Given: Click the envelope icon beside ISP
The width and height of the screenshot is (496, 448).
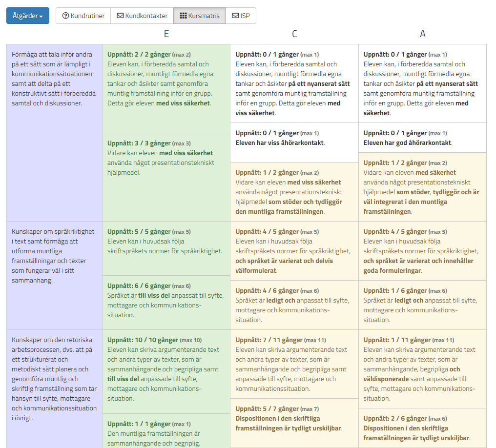Looking at the screenshot, I should pyautogui.click(x=235, y=16).
